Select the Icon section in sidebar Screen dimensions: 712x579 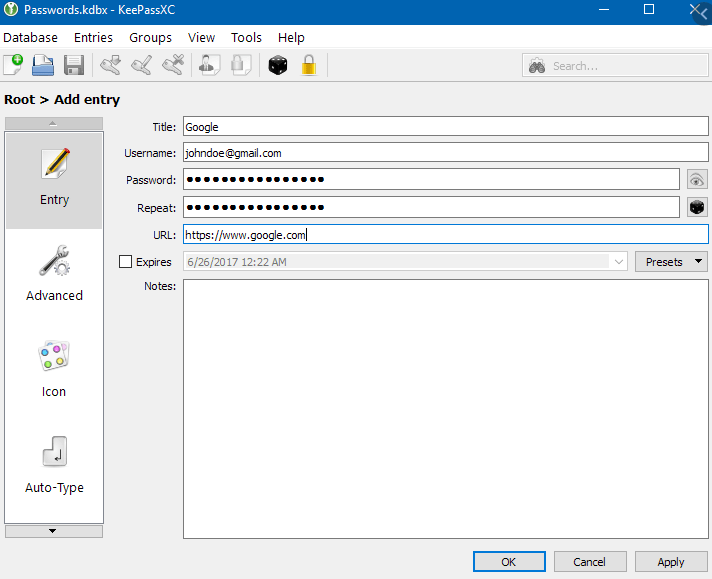click(x=54, y=369)
